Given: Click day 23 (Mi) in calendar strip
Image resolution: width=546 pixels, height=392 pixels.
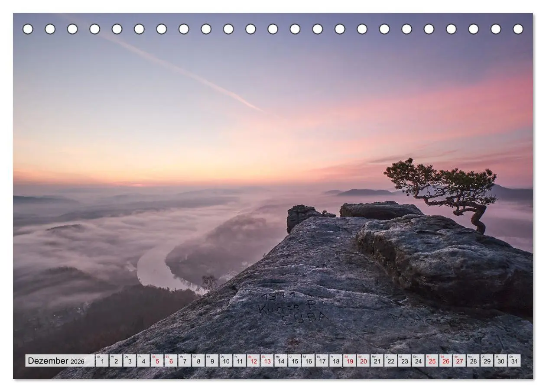Looking at the screenshot, I should (404, 361).
